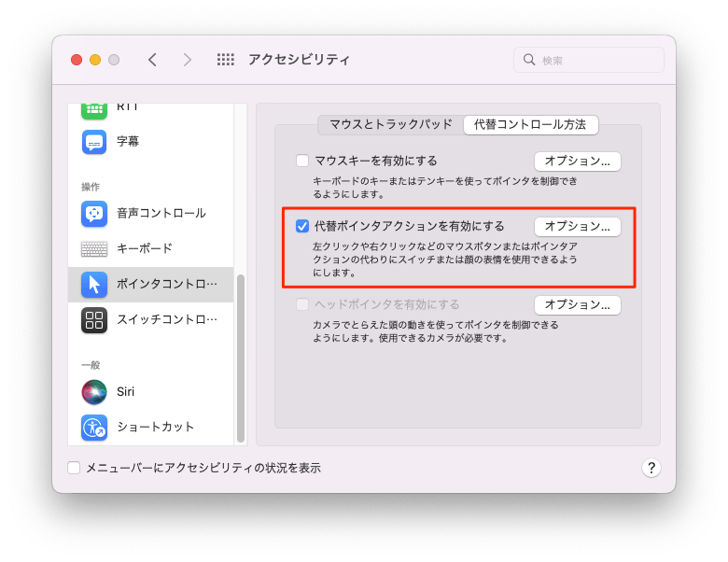
Task: Select the キーボード keyboard icon
Action: [x=94, y=249]
